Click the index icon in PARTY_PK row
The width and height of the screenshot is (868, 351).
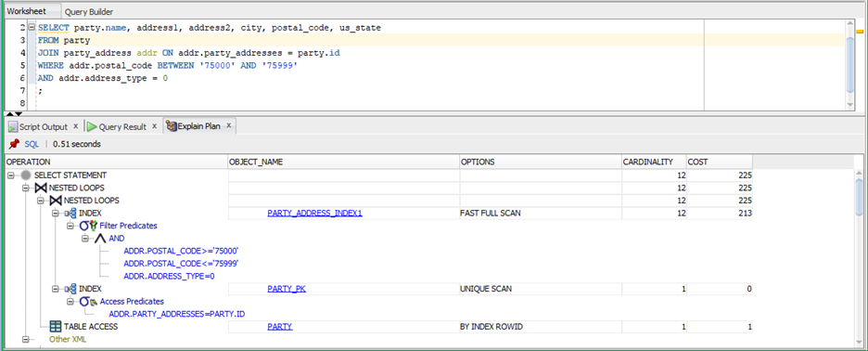coord(70,289)
